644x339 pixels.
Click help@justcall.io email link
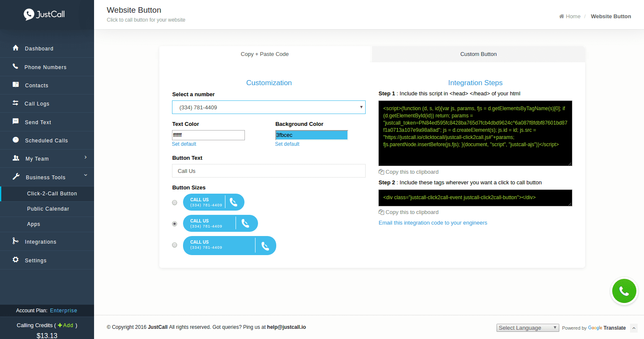(x=286, y=327)
